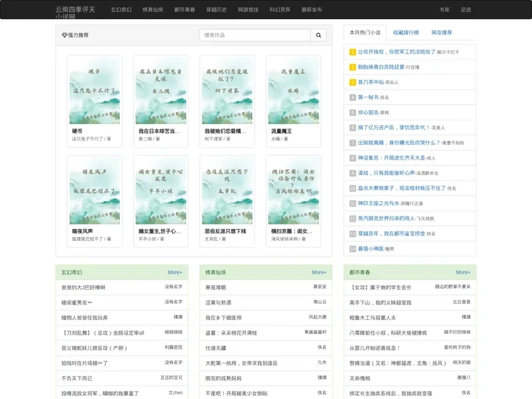Open 投喂流放女将军 in the 玄幻奇幻 list

click(x=100, y=394)
